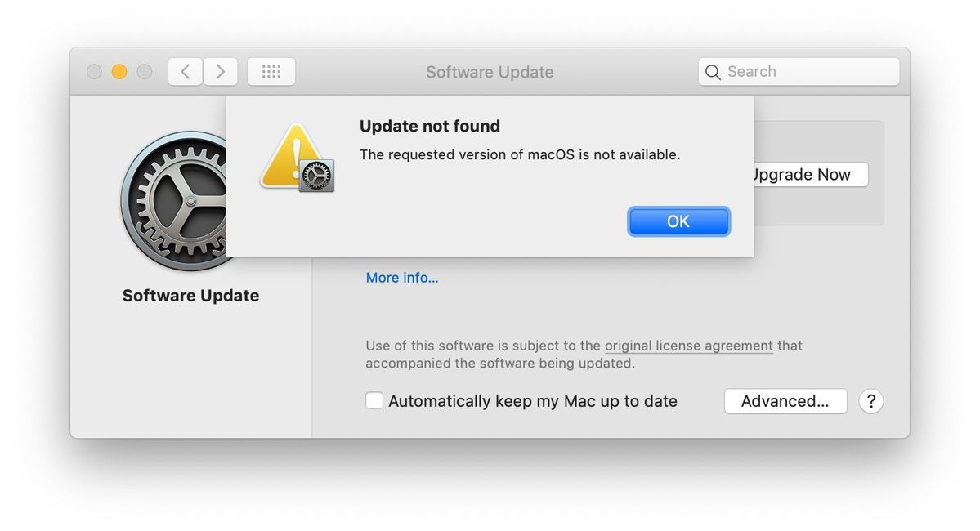
Task: Select the Software Update sidebar label
Action: (190, 295)
